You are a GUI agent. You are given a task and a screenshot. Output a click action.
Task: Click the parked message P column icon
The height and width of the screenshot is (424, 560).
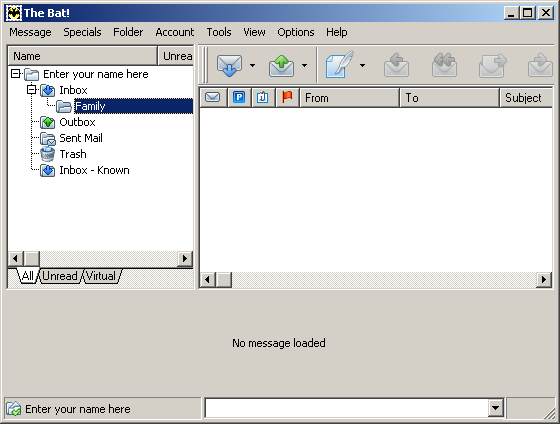239,97
